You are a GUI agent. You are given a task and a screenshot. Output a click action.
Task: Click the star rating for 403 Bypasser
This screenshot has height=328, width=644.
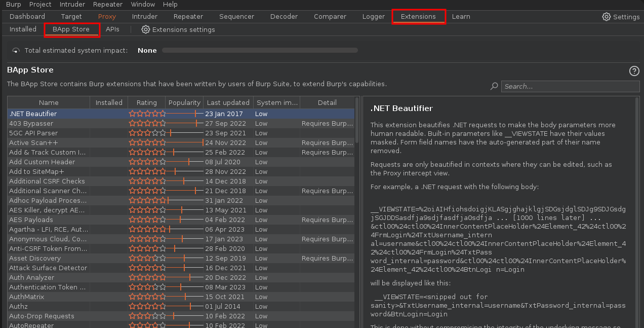[147, 123]
